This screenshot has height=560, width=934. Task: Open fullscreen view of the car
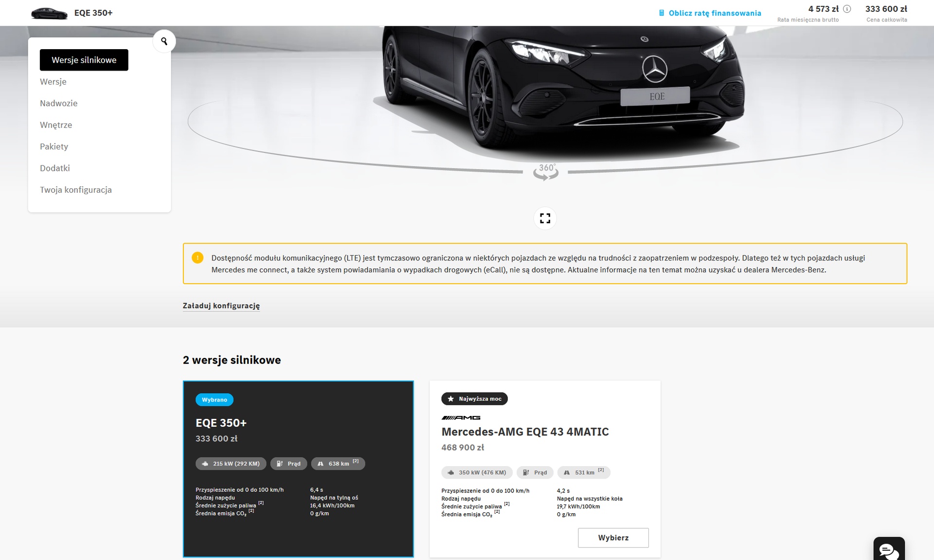(x=545, y=218)
